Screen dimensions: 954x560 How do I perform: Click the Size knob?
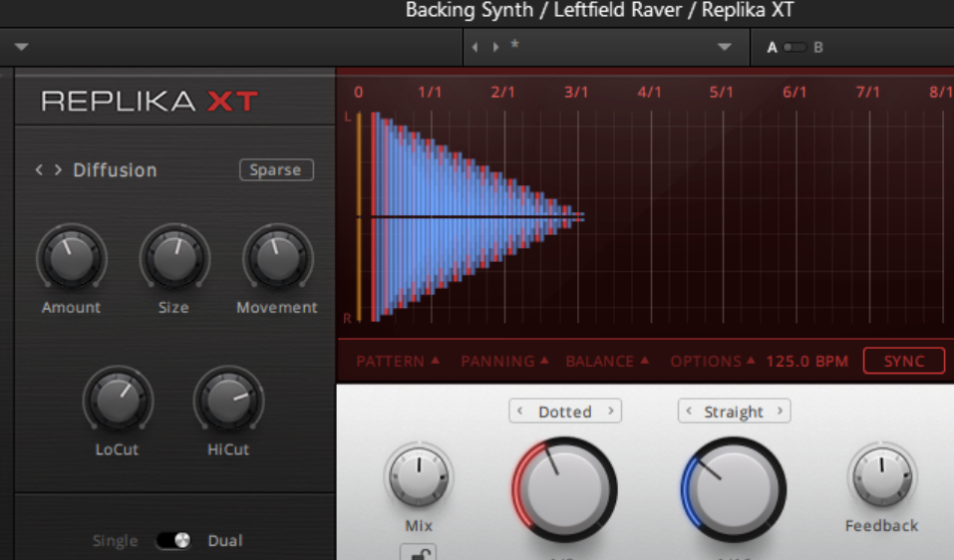click(x=174, y=258)
